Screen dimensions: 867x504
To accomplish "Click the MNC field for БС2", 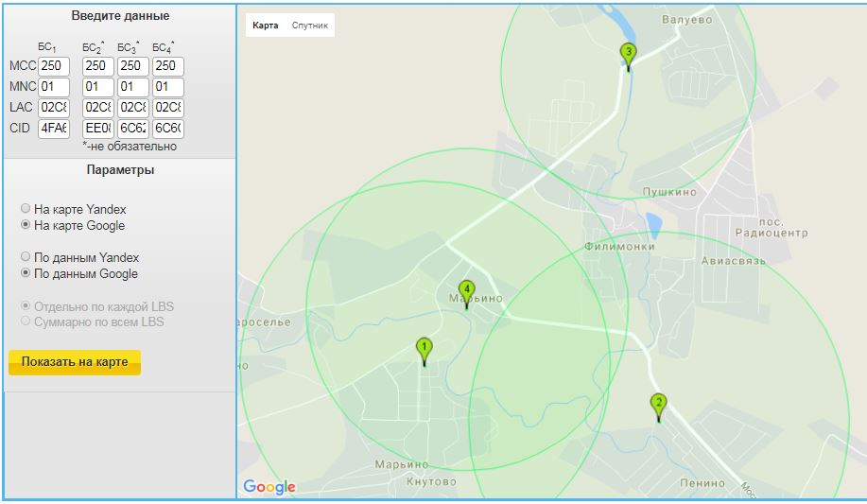I will [x=97, y=87].
